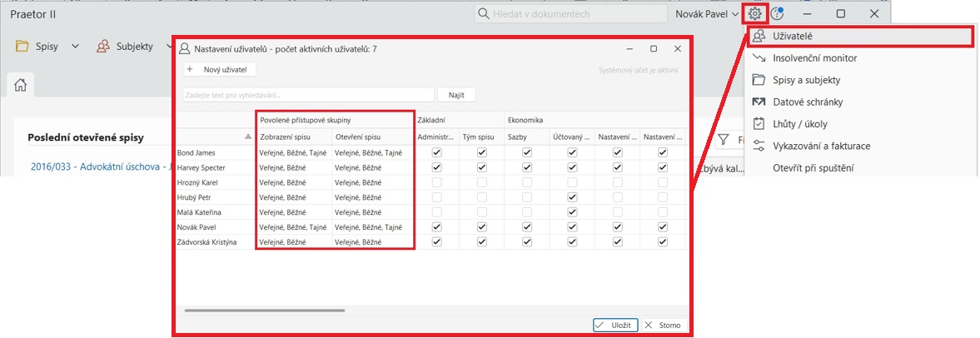Click the help icon with notification dot
The image size is (980, 338).
[x=777, y=14]
